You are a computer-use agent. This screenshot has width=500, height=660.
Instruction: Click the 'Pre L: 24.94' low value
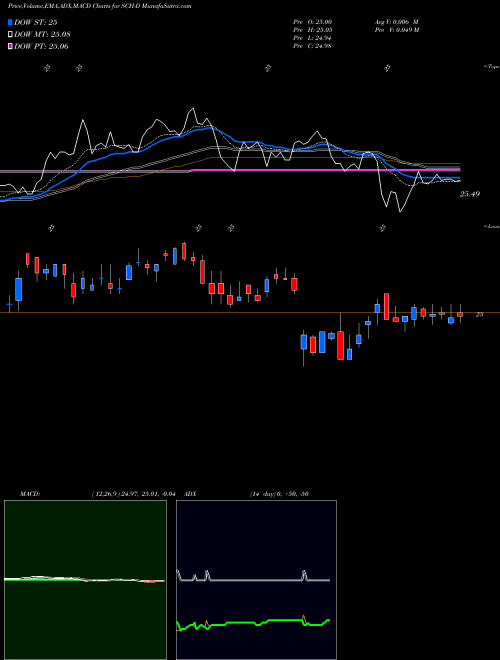(x=312, y=38)
